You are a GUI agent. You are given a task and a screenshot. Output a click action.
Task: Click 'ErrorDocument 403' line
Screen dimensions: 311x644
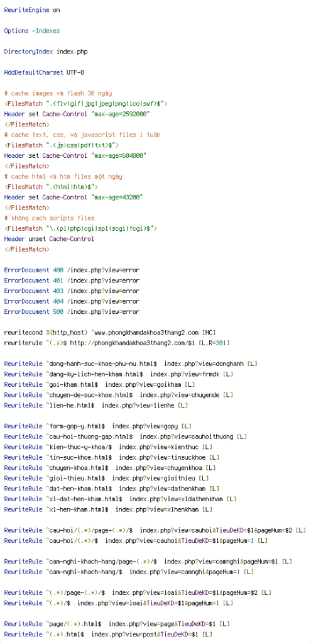[x=72, y=291]
